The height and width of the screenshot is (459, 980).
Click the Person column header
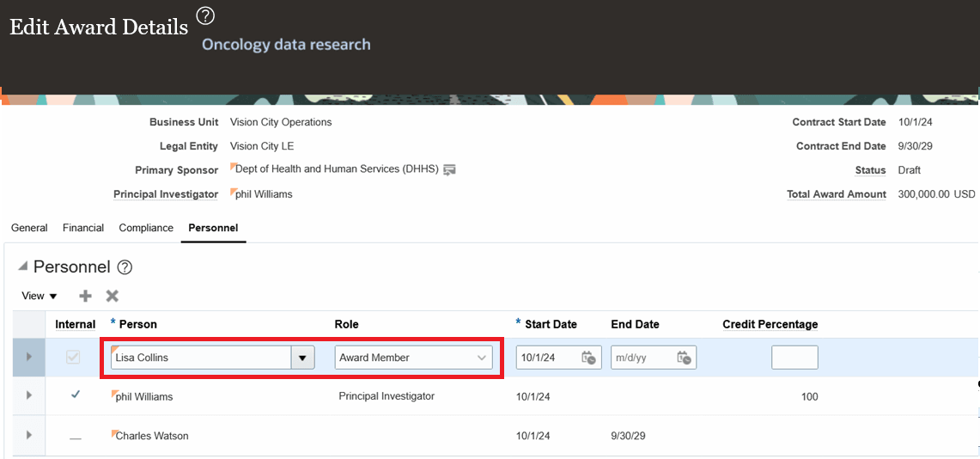(x=137, y=324)
